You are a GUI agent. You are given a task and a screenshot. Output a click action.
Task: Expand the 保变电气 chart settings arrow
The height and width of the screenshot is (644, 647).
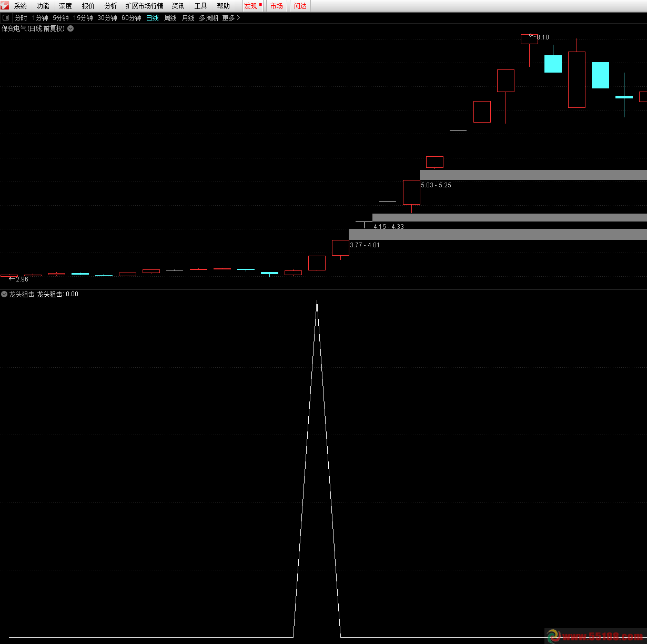point(70,28)
